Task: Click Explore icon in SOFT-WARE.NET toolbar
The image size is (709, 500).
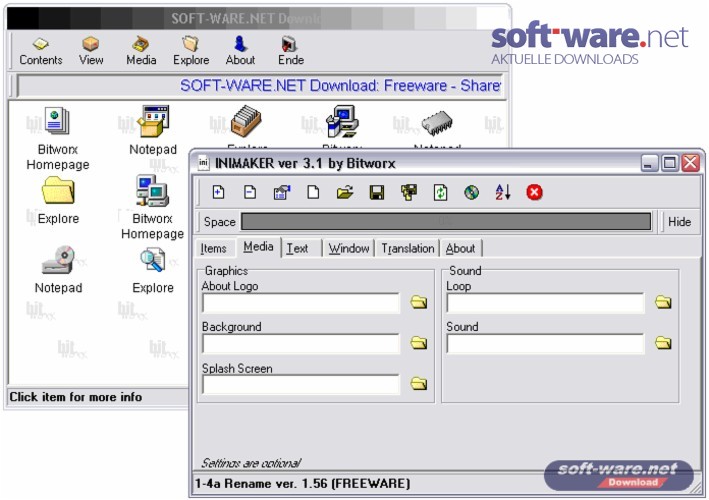Action: [x=191, y=51]
